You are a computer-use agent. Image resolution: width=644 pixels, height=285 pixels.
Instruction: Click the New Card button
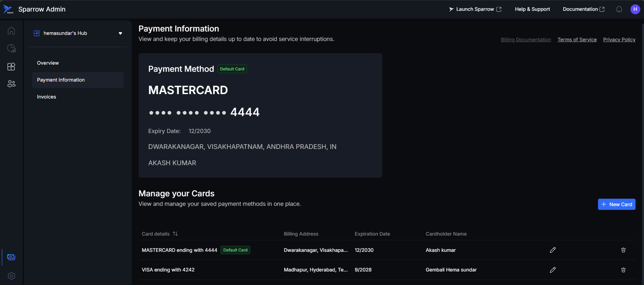[616, 204]
